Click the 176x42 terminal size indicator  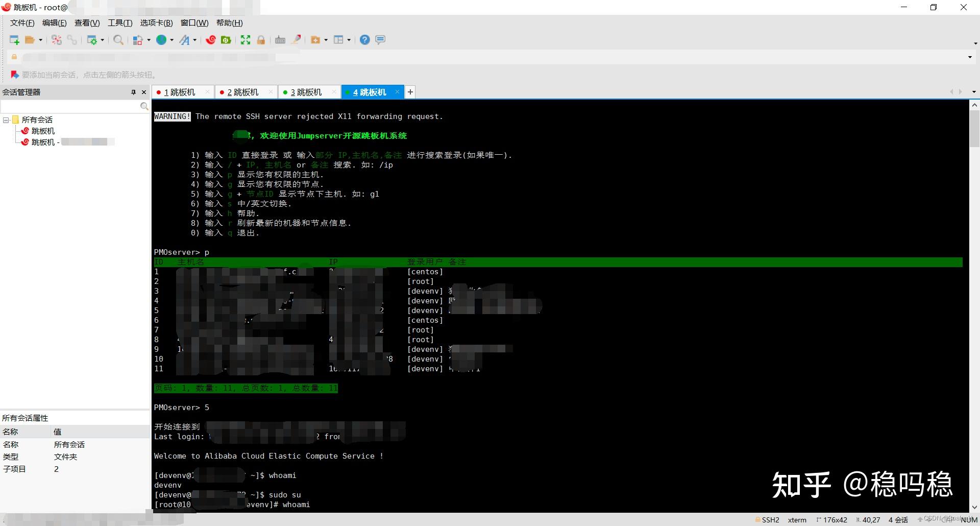(832, 520)
